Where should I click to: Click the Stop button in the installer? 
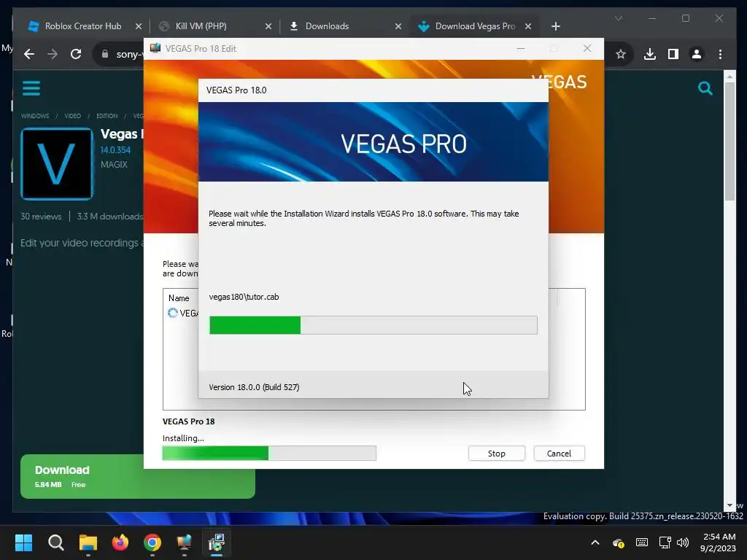click(496, 454)
